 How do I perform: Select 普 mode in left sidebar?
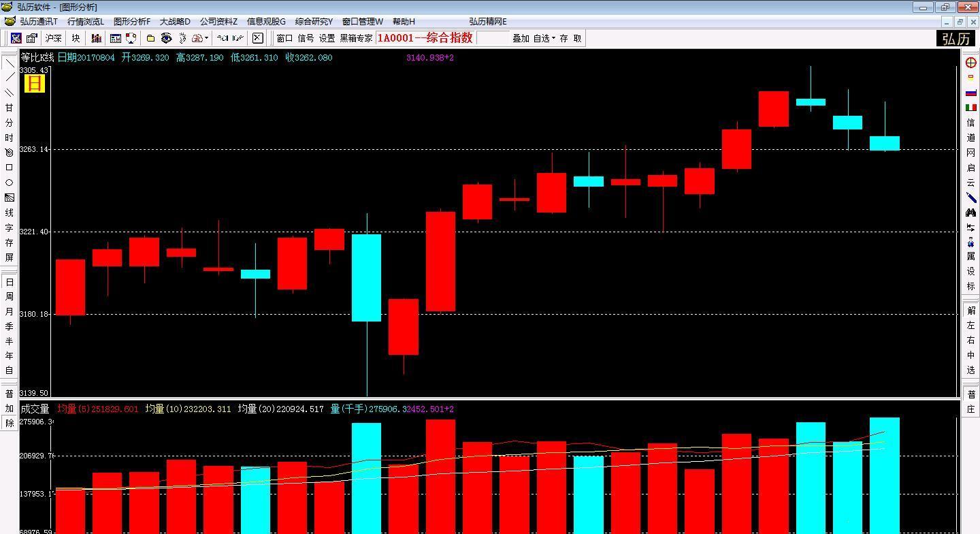[x=9, y=394]
